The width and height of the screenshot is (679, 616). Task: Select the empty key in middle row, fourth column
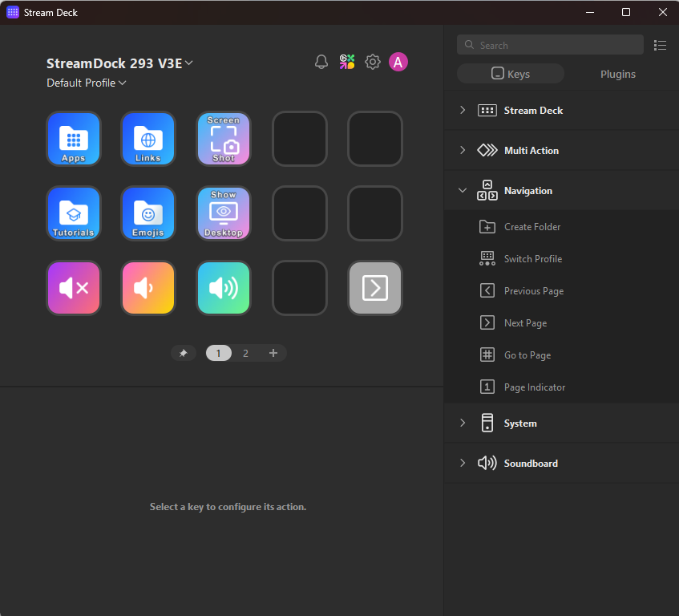pyautogui.click(x=300, y=213)
